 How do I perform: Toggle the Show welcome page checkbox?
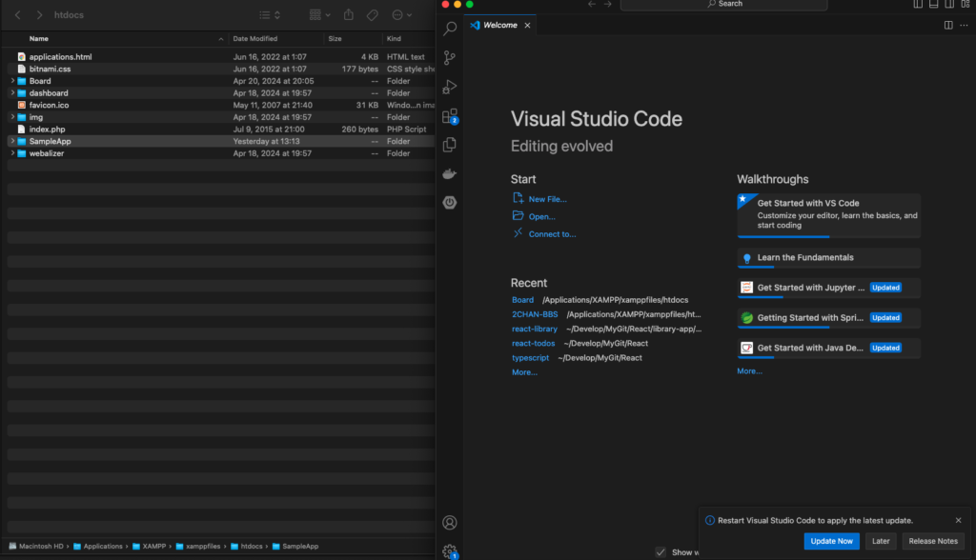[661, 552]
